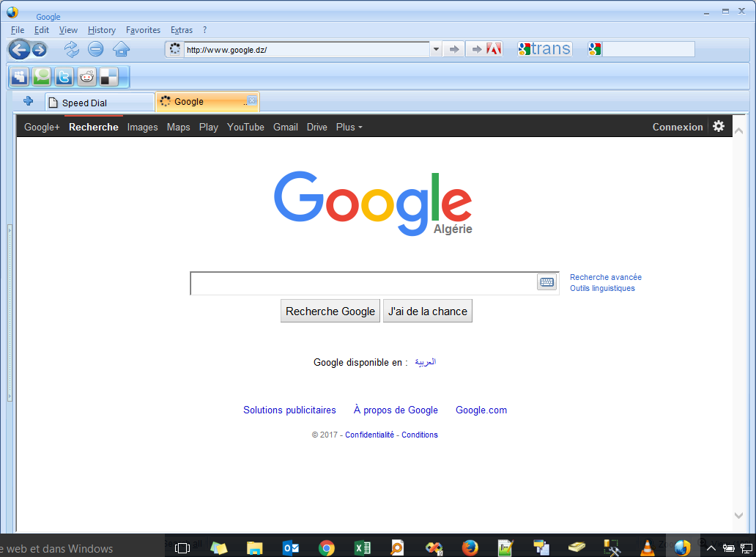Expand the Plus dropdown in Google bar
756x557 pixels.
[349, 127]
